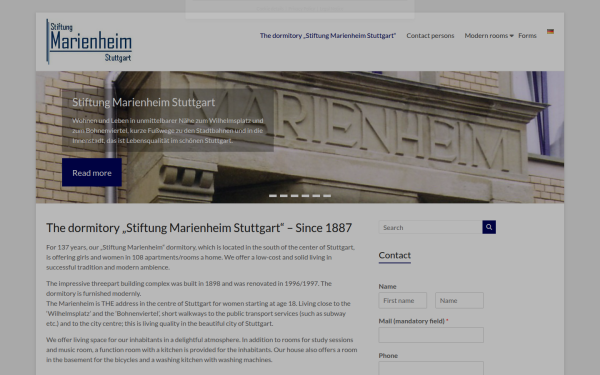Switch language via the German flag icon

point(550,31)
